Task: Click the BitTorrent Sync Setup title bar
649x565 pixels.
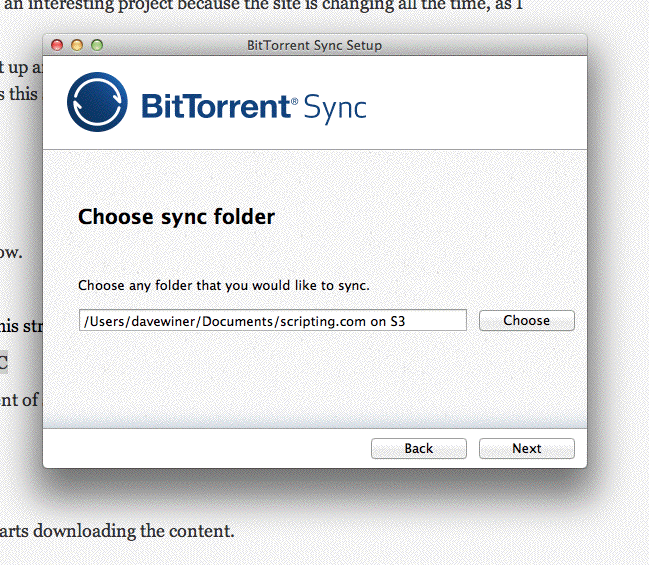Action: click(315, 45)
